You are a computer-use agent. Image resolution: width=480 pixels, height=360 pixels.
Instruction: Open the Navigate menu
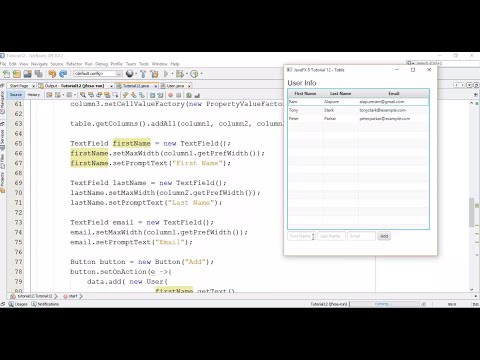click(39, 64)
